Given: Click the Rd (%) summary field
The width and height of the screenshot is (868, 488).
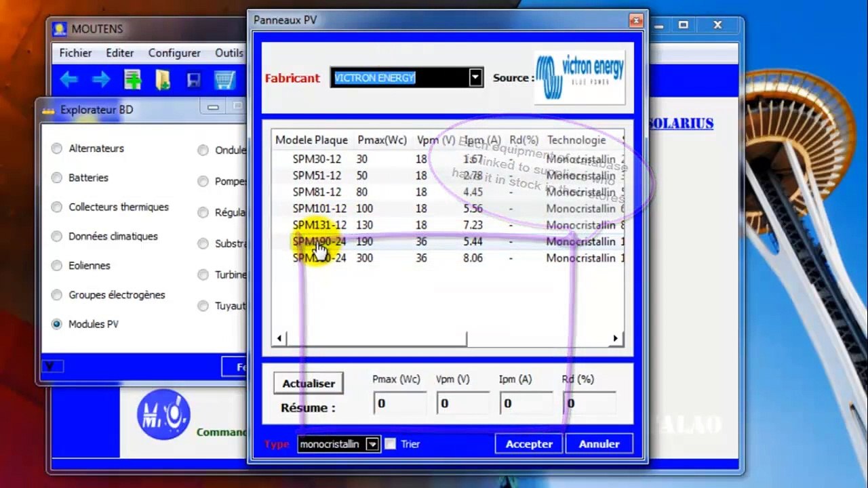Looking at the screenshot, I should (x=589, y=403).
